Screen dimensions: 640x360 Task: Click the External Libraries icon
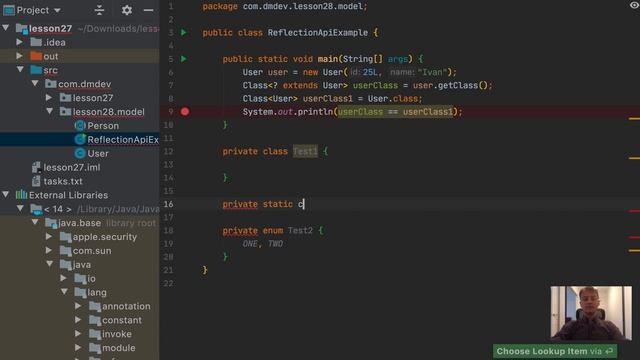point(21,195)
